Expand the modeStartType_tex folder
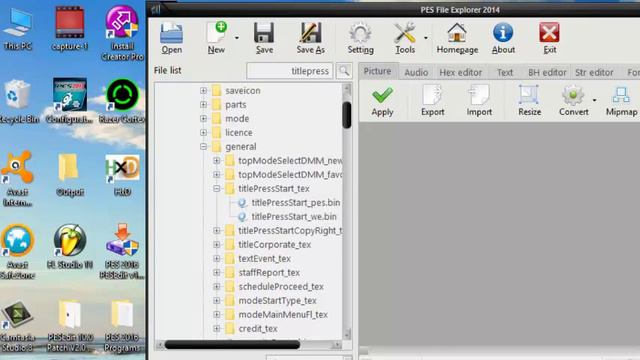Viewport: 640px width, 360px height. [x=217, y=300]
